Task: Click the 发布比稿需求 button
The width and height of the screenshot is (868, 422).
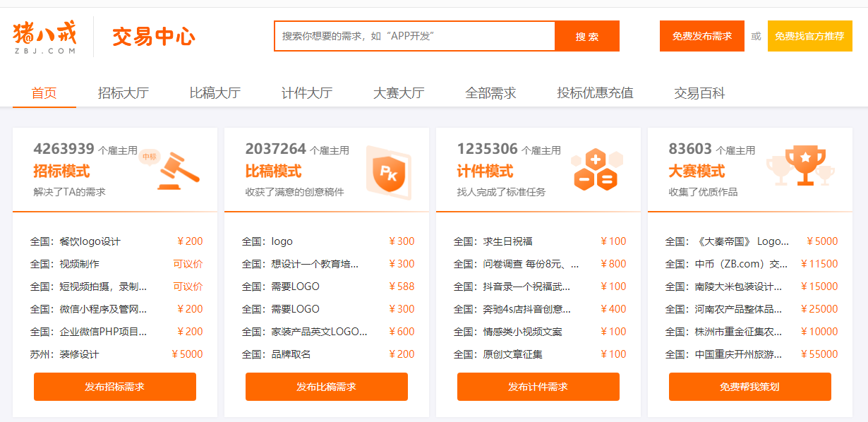Action: [327, 387]
